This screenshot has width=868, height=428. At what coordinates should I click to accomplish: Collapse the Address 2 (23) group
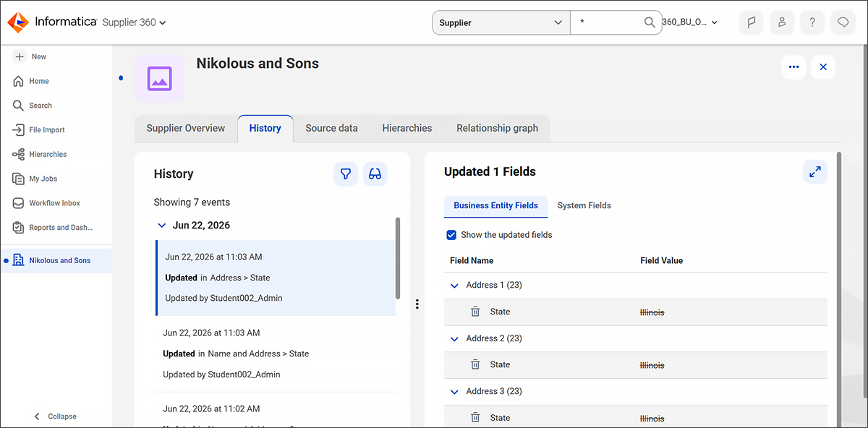[x=454, y=338]
